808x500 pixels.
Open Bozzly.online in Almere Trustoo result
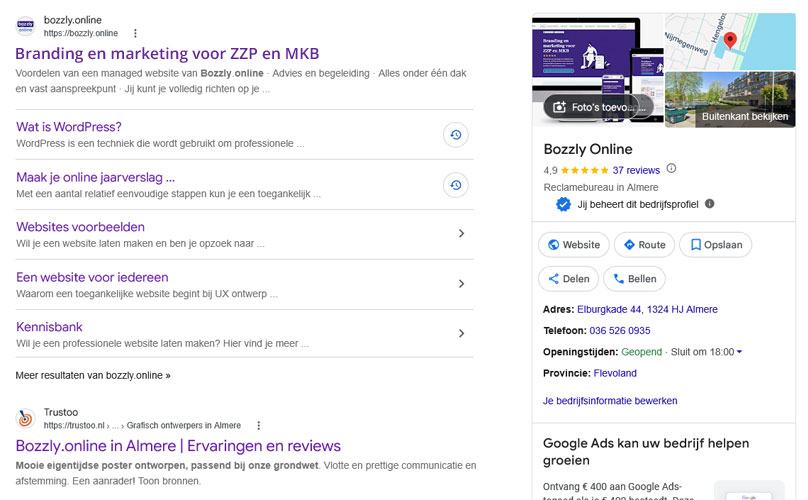(178, 446)
